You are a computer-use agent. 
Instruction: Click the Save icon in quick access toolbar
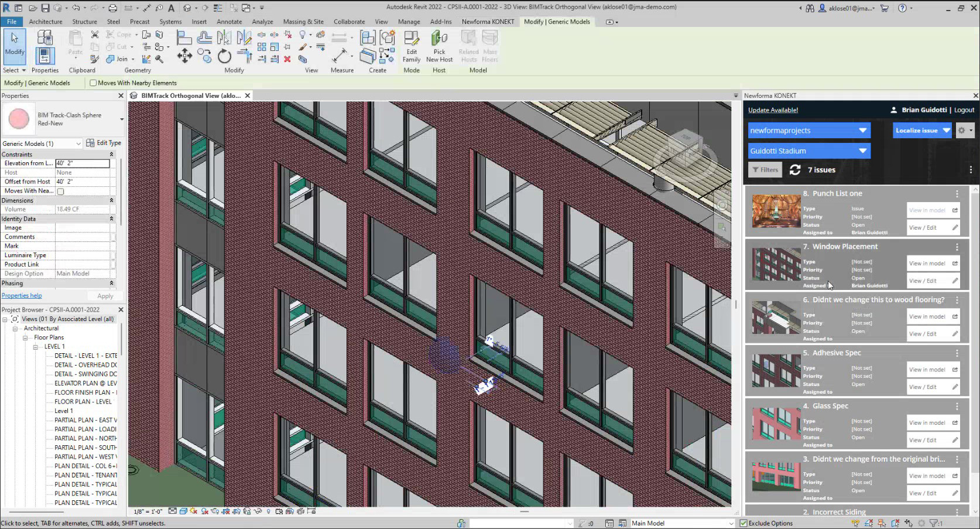tap(45, 8)
